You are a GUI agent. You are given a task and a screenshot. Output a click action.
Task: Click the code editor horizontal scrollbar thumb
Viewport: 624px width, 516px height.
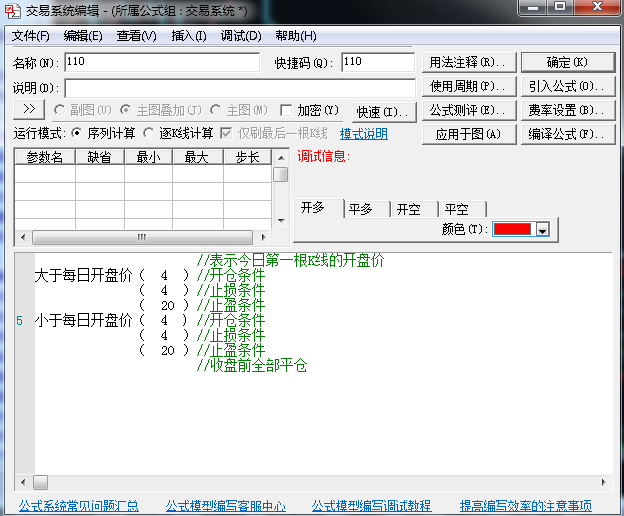point(40,483)
